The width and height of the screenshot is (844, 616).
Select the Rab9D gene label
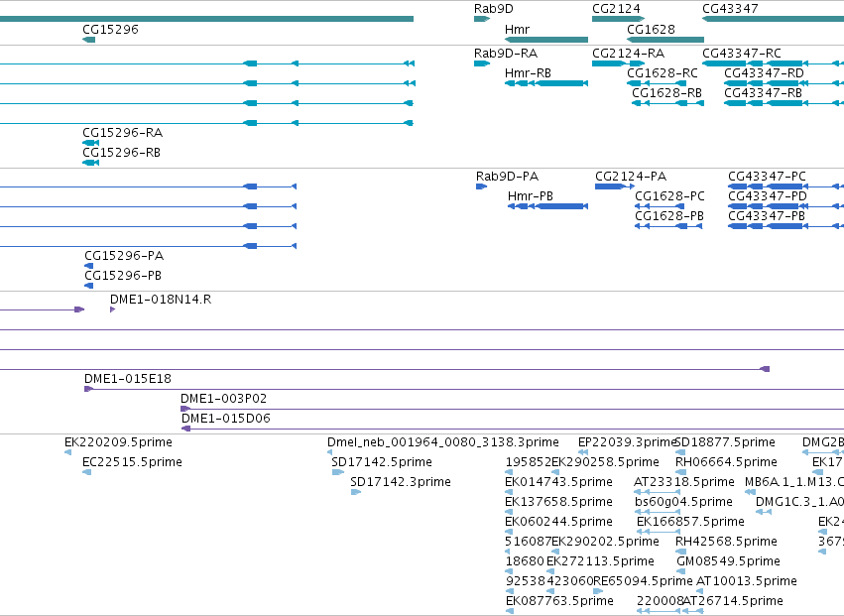click(494, 9)
